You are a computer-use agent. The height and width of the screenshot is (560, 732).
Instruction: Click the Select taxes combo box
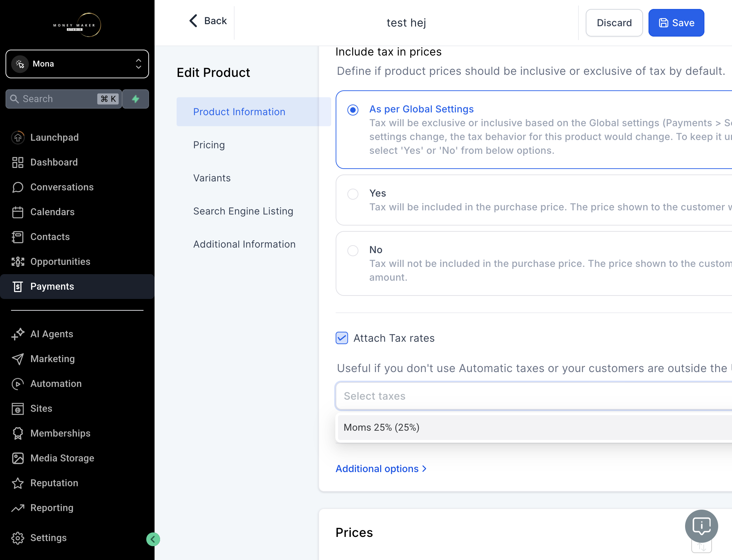534,396
